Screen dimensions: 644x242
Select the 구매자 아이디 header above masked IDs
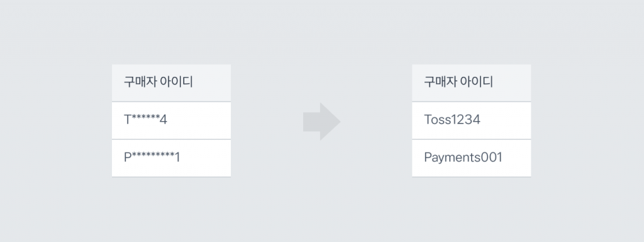pos(171,83)
